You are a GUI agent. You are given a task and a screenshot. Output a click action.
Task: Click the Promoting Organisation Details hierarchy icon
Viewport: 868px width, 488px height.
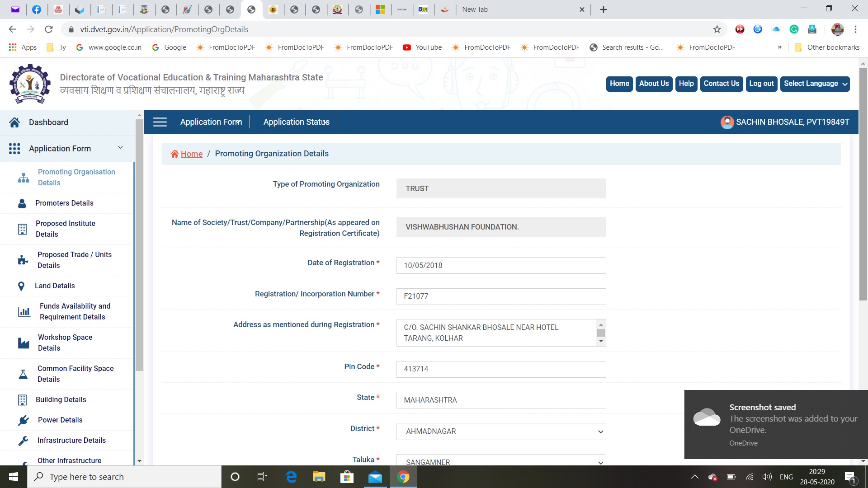[x=24, y=178]
